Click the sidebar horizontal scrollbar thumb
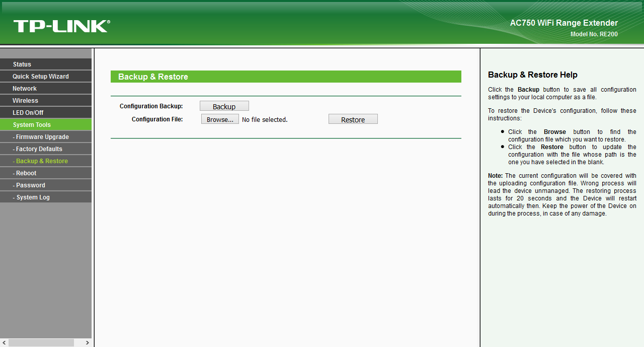This screenshot has height=347, width=644. click(41, 342)
